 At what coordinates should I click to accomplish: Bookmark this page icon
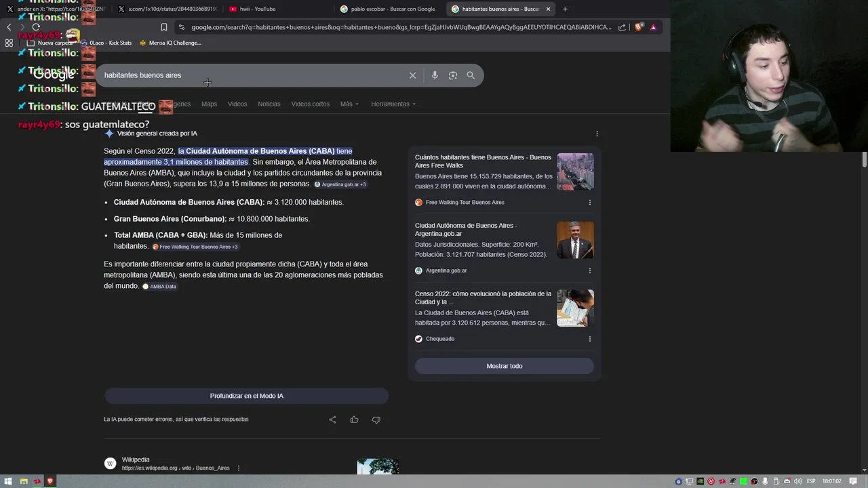click(x=163, y=27)
